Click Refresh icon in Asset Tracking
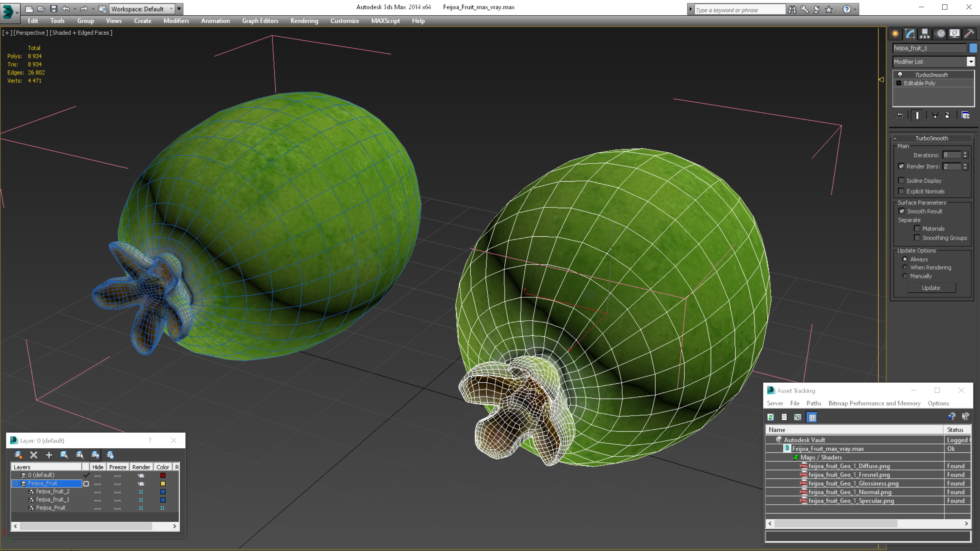This screenshot has width=980, height=551. [770, 417]
